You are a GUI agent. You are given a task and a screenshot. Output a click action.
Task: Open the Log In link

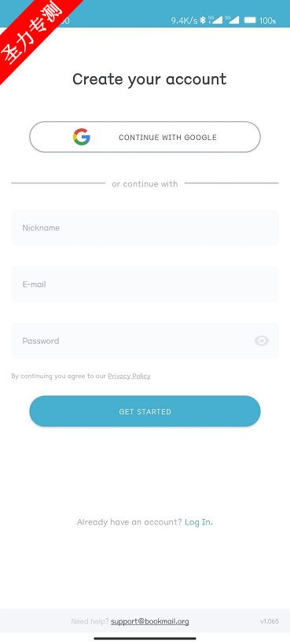tap(199, 522)
